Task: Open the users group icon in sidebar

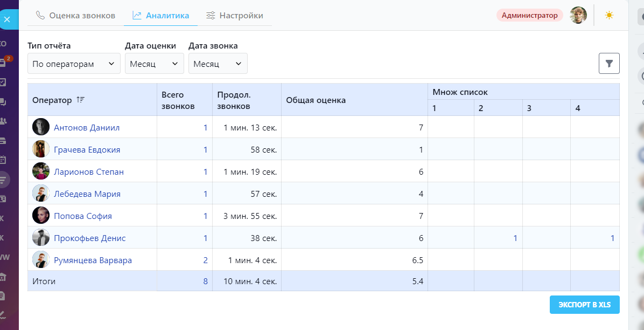Action: (3, 121)
